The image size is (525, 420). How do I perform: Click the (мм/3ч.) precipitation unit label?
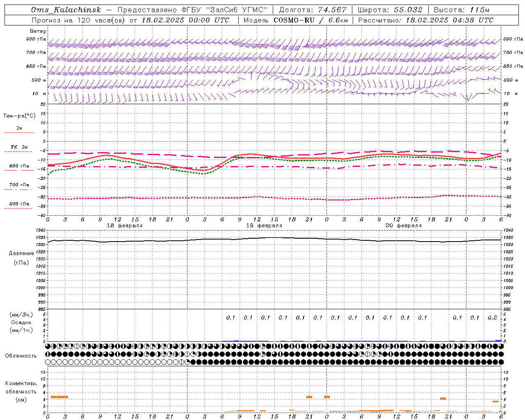click(21, 315)
